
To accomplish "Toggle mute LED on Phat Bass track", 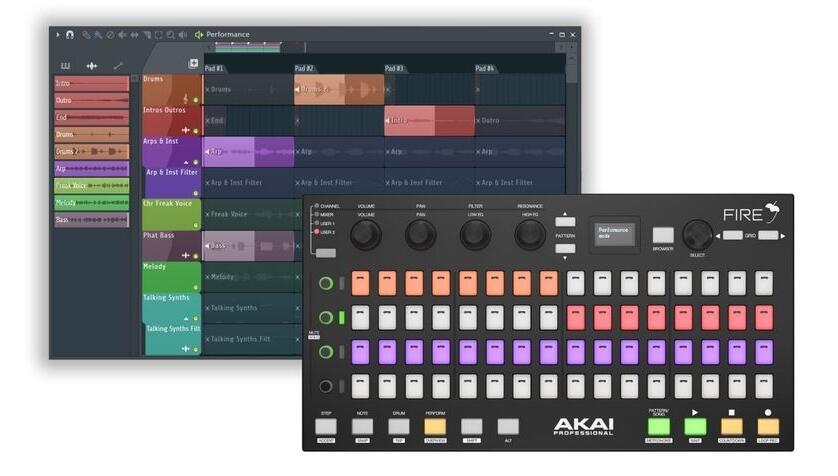I will coord(196,256).
